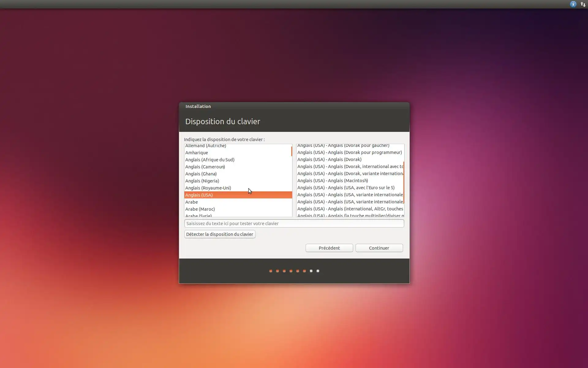
Task: Select Dvorak pour programmeur variant
Action: point(349,152)
